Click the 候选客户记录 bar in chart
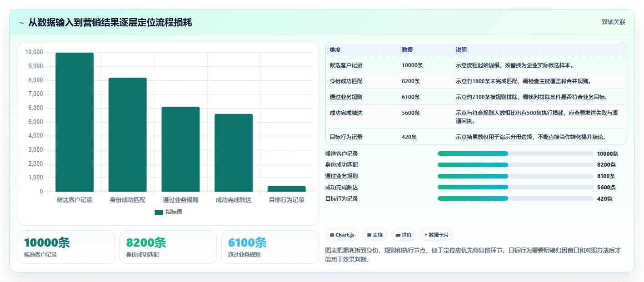The width and height of the screenshot is (644, 282). click(75, 122)
